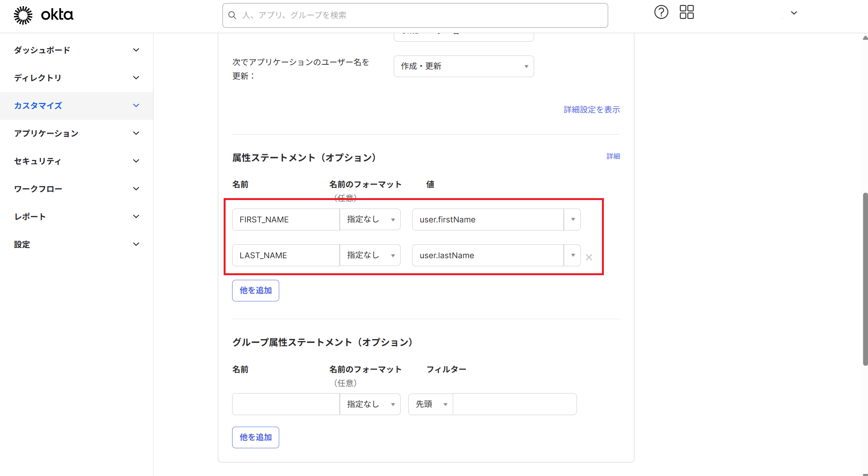
Task: Open the 先頭 filter type dropdown
Action: (x=430, y=404)
